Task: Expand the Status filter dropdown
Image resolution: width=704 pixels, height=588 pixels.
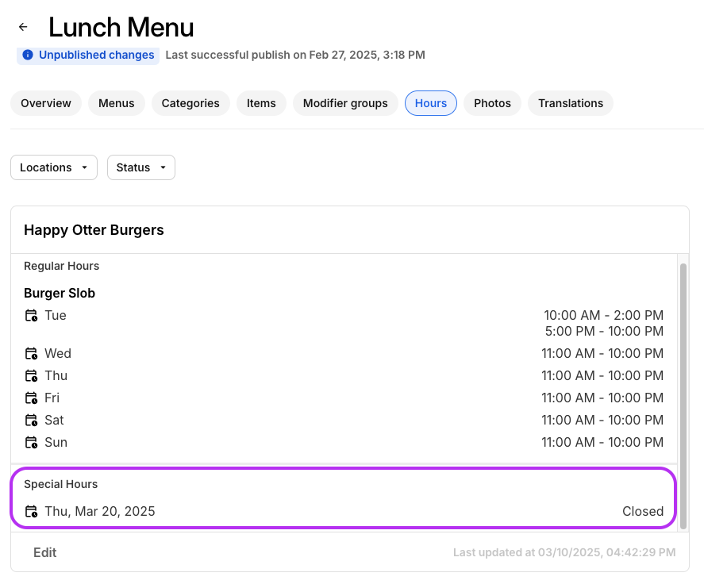Action: pyautogui.click(x=140, y=167)
